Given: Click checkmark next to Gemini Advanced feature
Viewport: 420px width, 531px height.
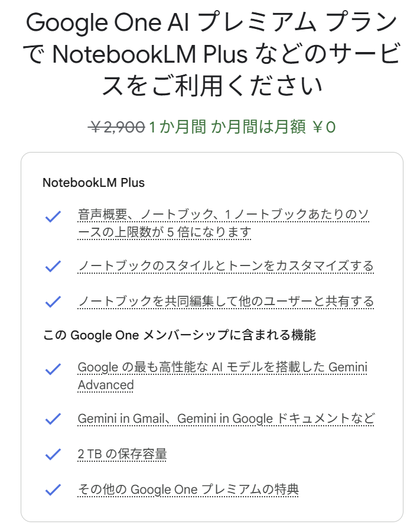Looking at the screenshot, I should [x=53, y=369].
